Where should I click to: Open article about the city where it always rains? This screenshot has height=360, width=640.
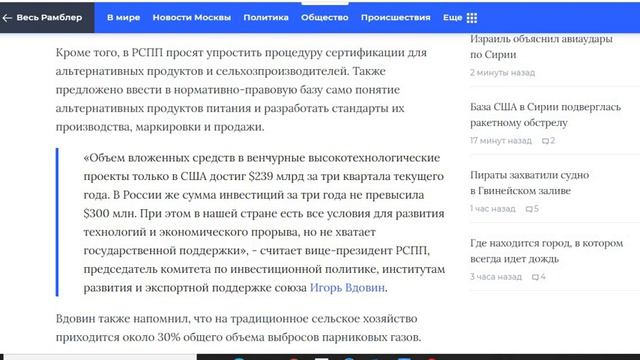pyautogui.click(x=547, y=251)
